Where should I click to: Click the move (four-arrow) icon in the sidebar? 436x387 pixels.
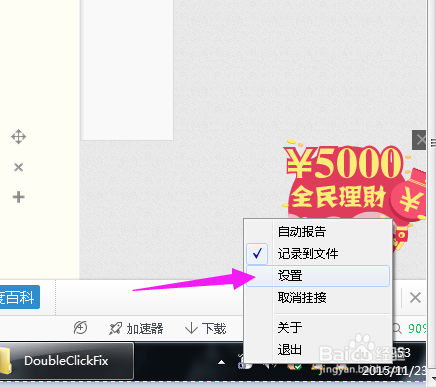[18, 137]
